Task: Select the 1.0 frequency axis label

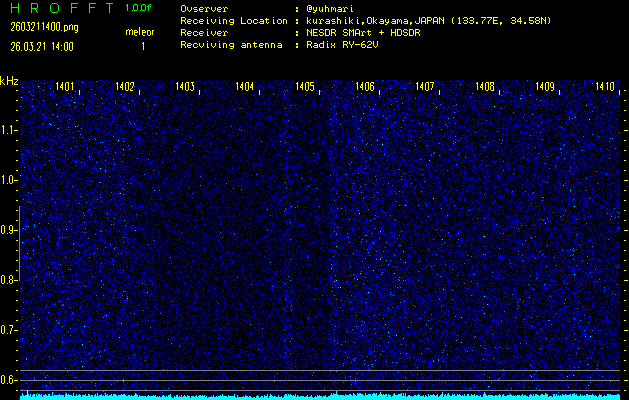Action: click(x=9, y=180)
